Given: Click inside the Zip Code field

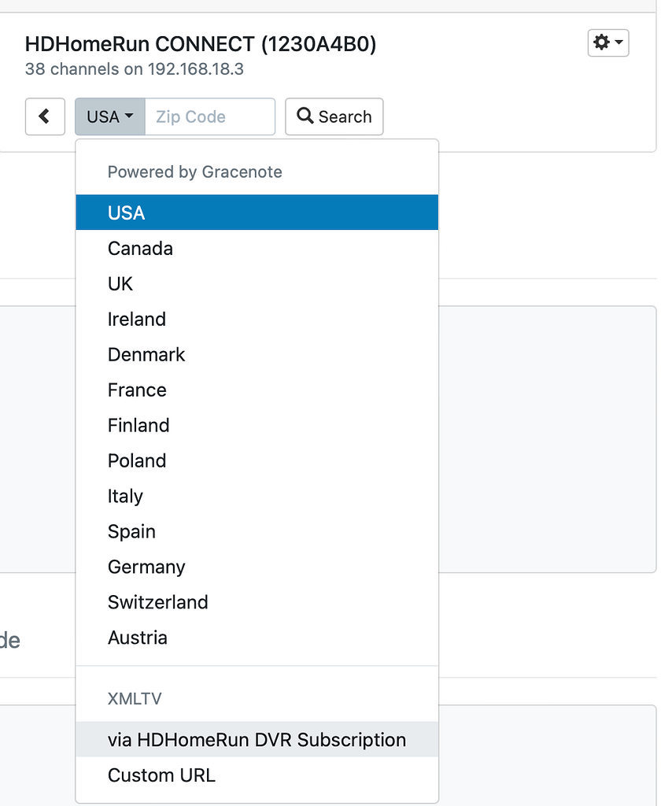Looking at the screenshot, I should click(209, 116).
